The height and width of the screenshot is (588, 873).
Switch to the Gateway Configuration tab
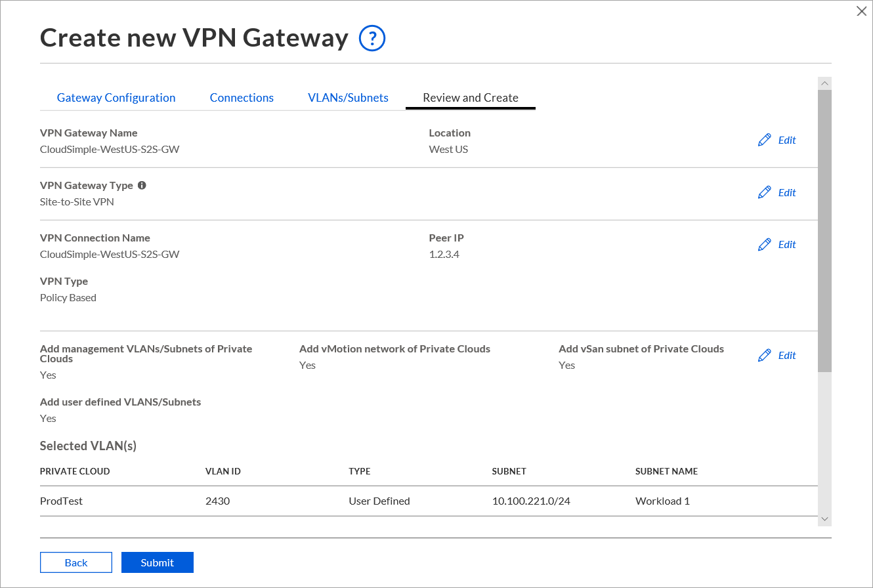pyautogui.click(x=116, y=98)
